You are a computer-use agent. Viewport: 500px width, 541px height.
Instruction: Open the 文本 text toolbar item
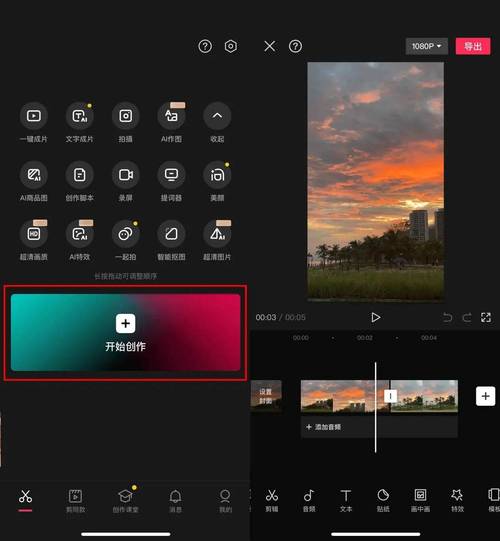[346, 500]
